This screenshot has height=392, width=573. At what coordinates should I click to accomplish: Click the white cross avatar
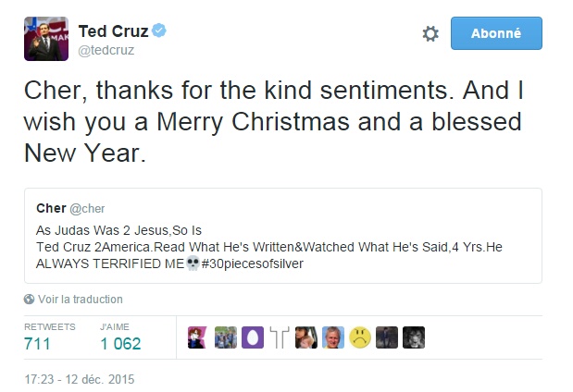click(x=280, y=337)
